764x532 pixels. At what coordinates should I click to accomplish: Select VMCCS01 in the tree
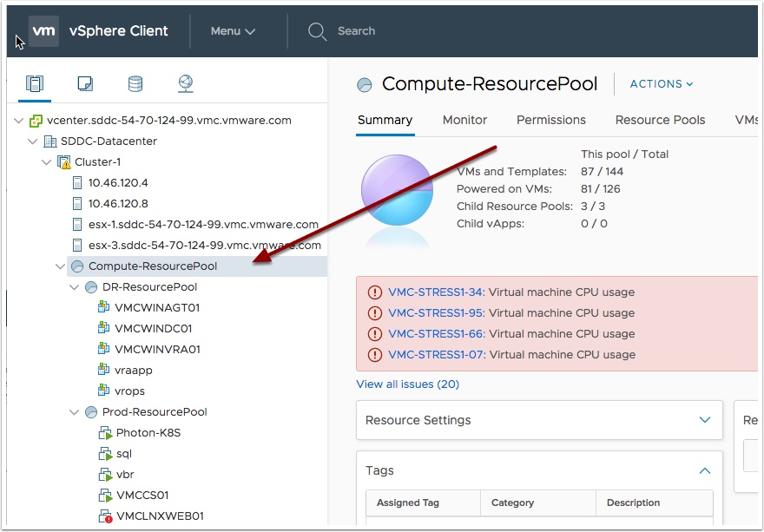(142, 496)
